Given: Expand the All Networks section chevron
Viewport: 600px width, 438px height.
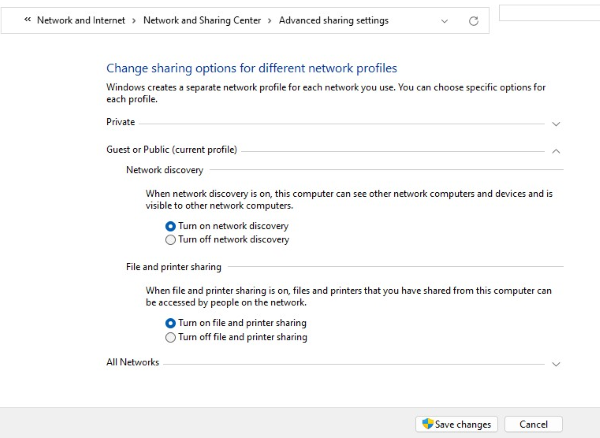Looking at the screenshot, I should coord(556,364).
